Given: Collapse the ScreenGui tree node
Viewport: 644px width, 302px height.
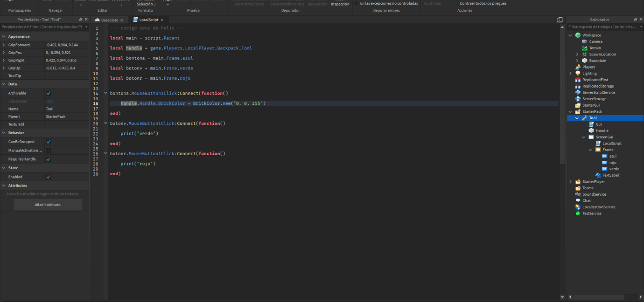Looking at the screenshot, I should coord(584,137).
